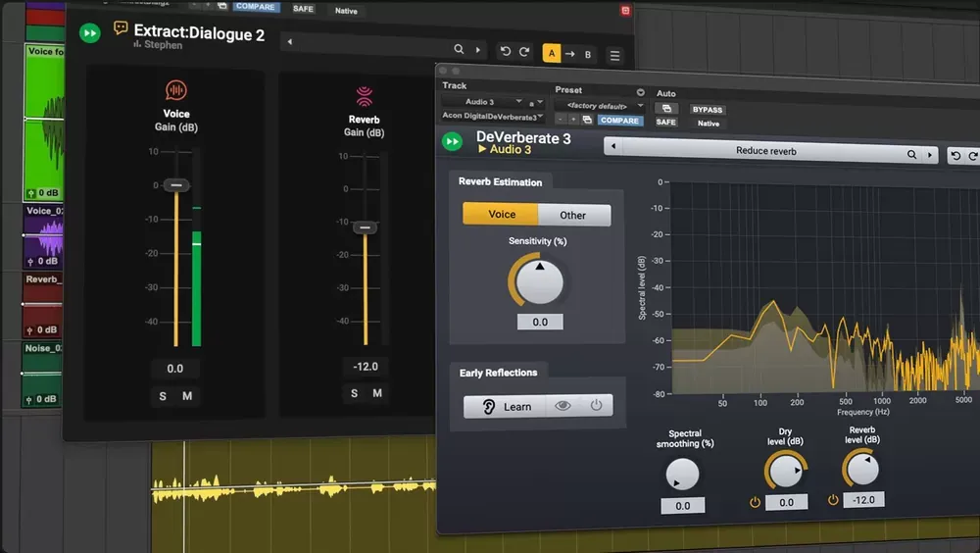Click the copy settings icon beside COMPARE
The width and height of the screenshot is (980, 553).
(x=587, y=120)
